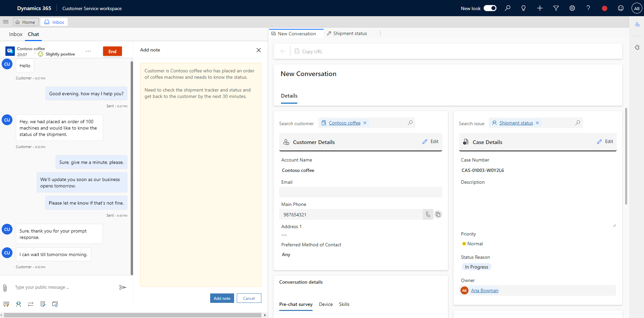
Task: Open the hamburger site map menu
Action: (6, 22)
